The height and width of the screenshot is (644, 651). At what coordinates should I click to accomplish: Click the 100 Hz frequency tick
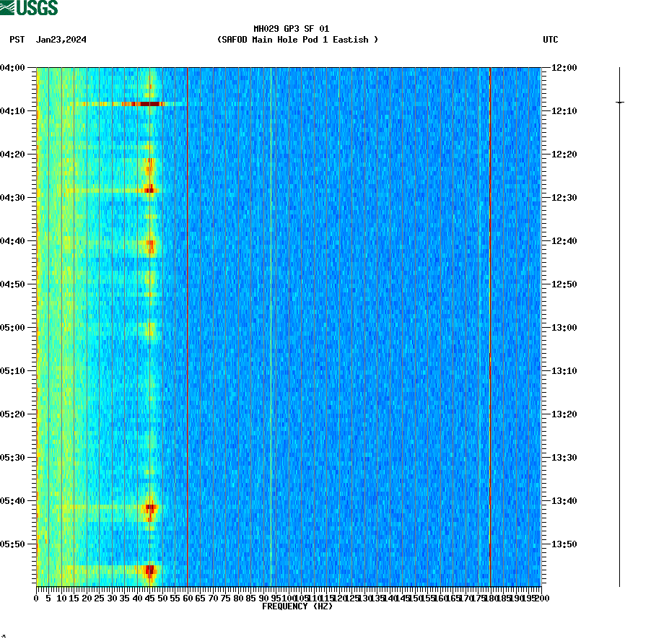pos(287,598)
